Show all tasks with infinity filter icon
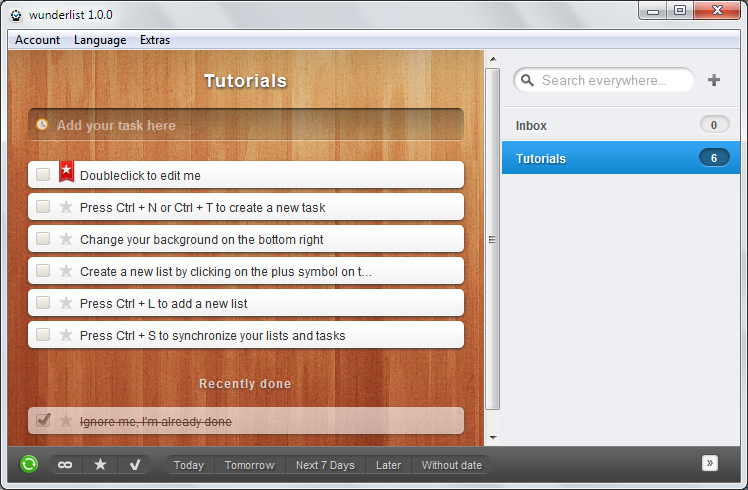 coord(65,465)
